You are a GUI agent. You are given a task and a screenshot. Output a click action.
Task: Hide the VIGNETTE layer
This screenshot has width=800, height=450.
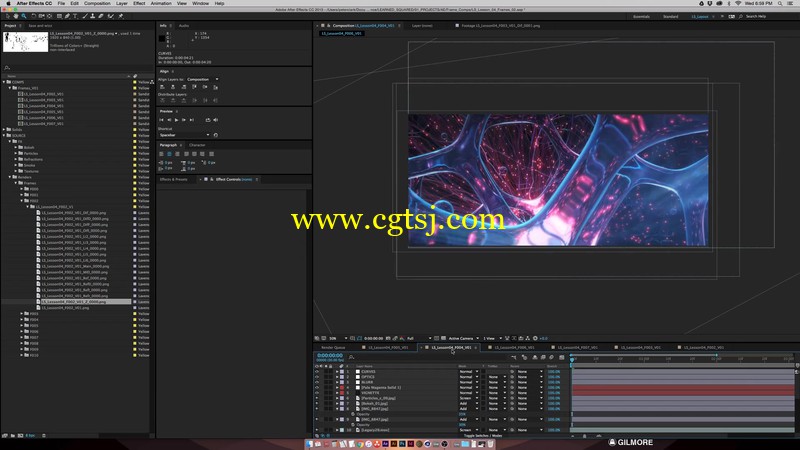pos(317,393)
